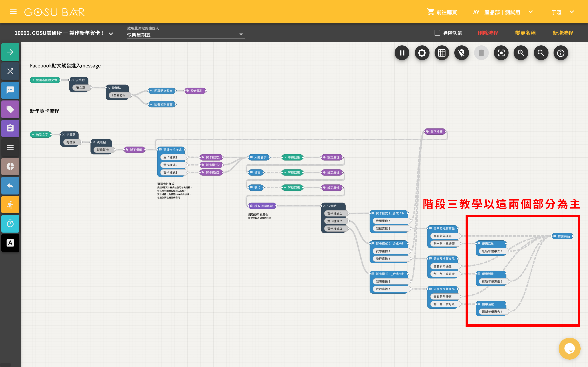Image resolution: width=588 pixels, height=367 pixels.
Task: Expand the AY 產品部 測試用 account dropdown
Action: (530, 12)
